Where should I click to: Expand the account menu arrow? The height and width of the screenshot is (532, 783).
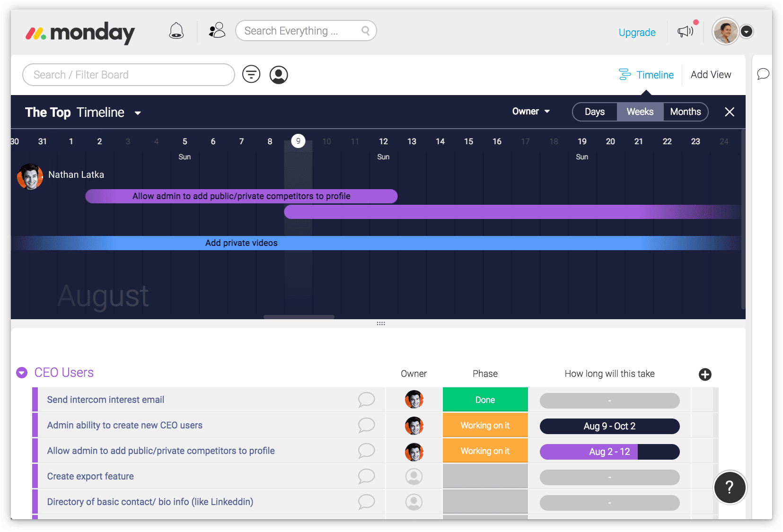click(747, 32)
